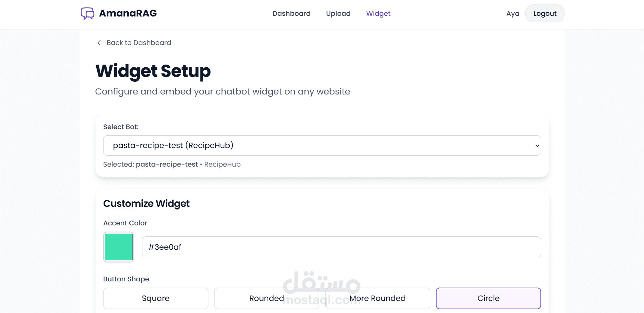
Task: Click the Customize Widget section heading
Action: [x=146, y=203]
